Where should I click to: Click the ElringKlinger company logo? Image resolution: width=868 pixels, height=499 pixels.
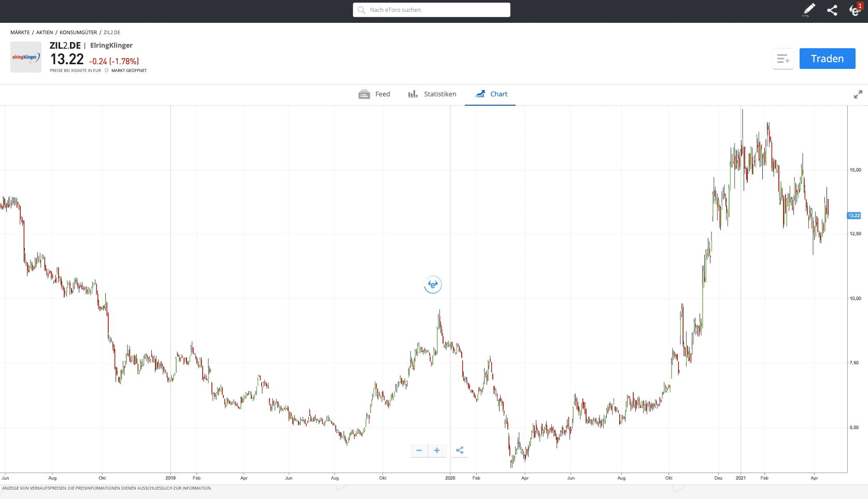click(x=26, y=57)
